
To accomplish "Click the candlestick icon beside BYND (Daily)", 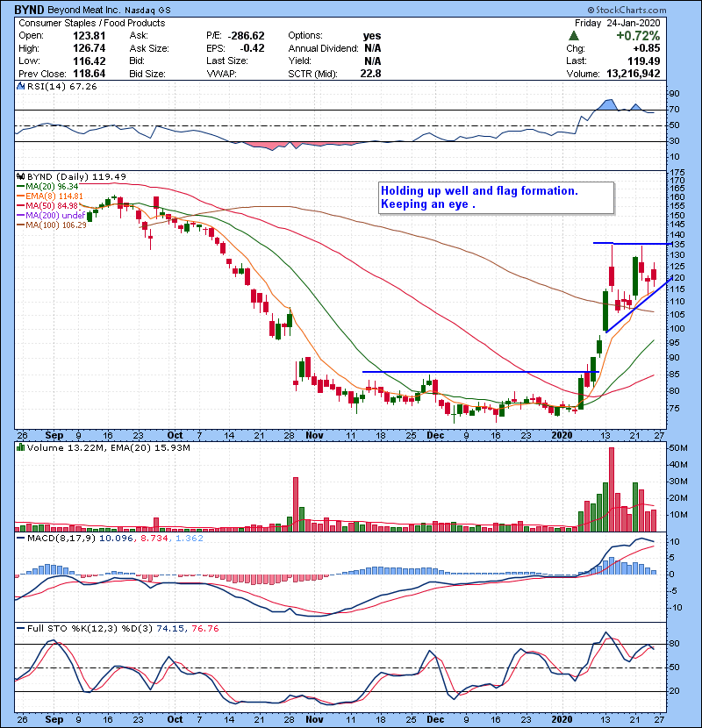I will click(x=20, y=176).
